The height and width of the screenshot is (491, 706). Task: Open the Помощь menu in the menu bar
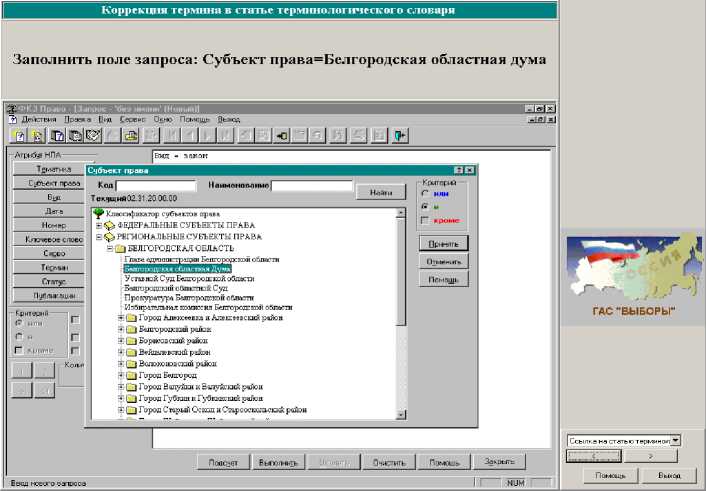(195, 119)
